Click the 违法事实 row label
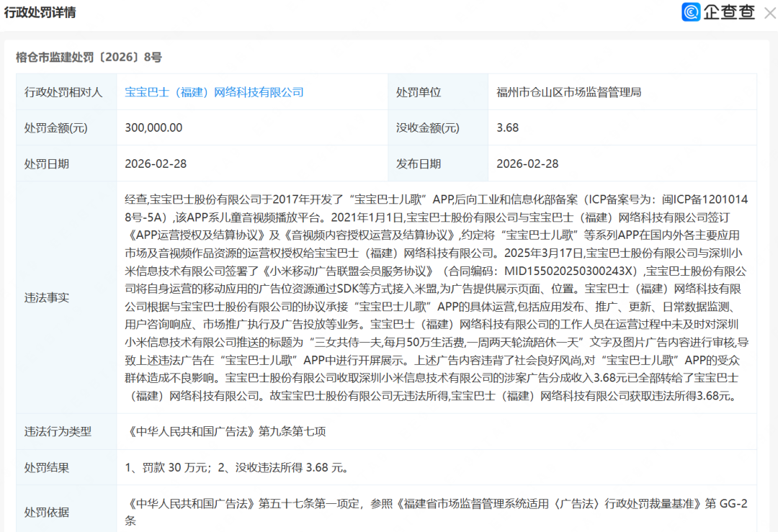778x532 pixels. point(47,297)
